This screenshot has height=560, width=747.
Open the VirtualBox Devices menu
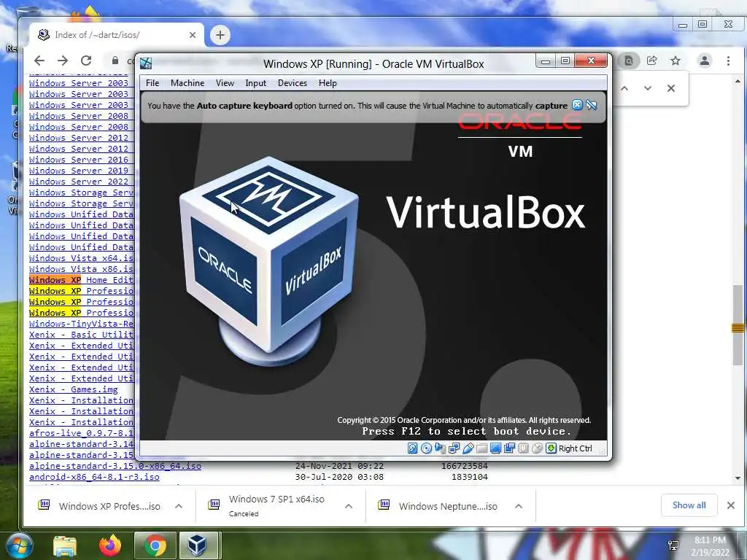coord(293,83)
